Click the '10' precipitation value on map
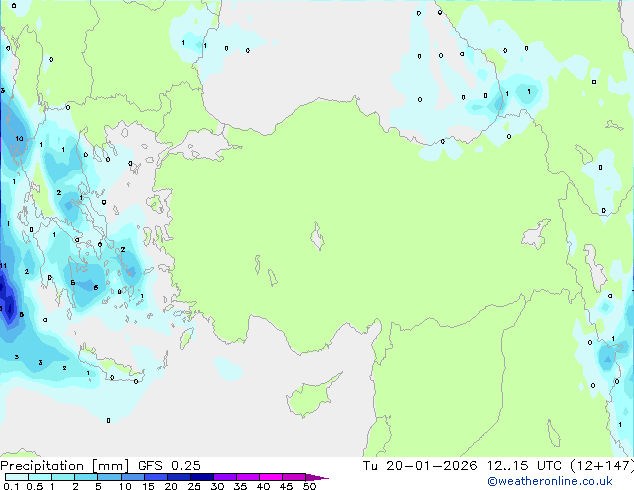 pos(19,139)
